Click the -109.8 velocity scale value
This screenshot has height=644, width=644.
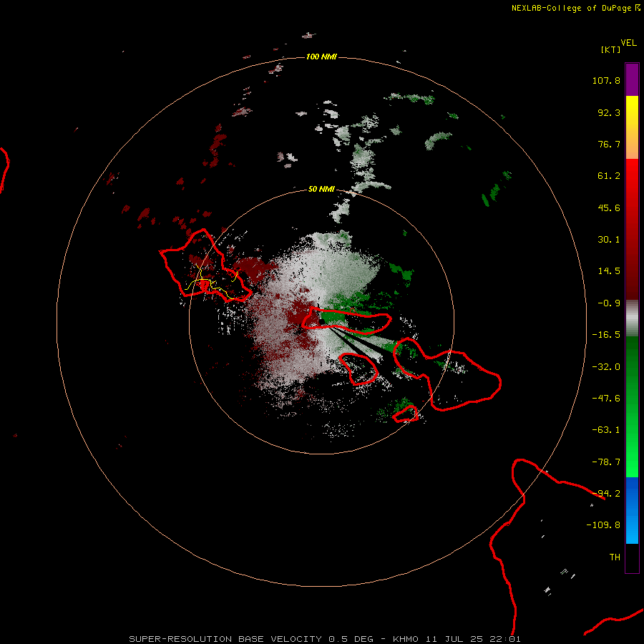click(603, 525)
